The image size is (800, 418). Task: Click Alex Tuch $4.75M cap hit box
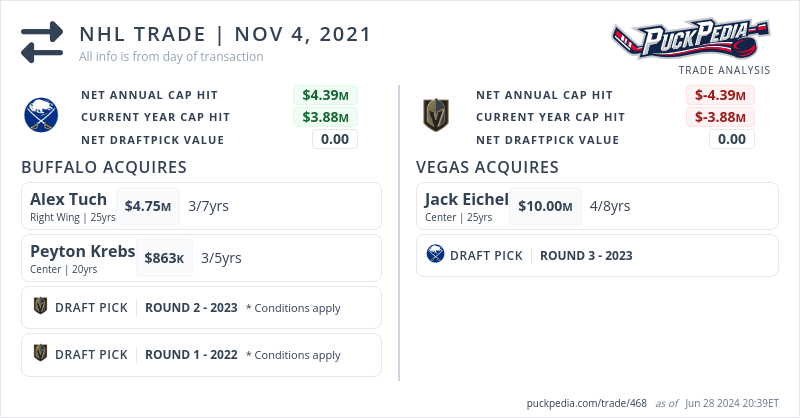147,206
